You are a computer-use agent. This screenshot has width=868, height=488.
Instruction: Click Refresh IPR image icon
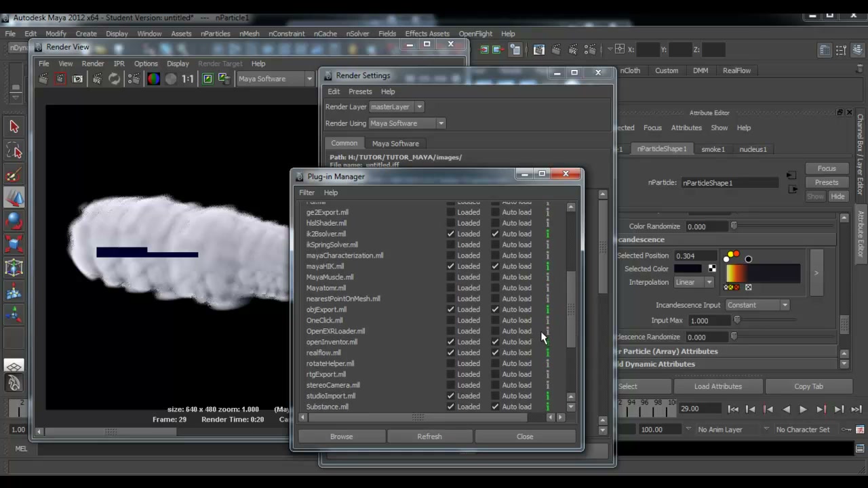click(x=115, y=79)
